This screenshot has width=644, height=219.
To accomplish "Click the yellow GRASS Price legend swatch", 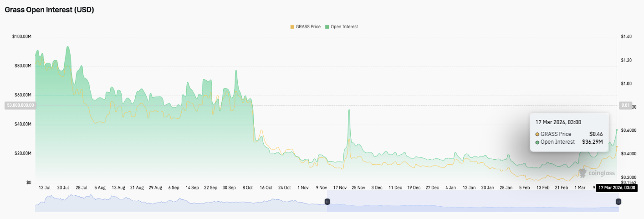I will (292, 27).
